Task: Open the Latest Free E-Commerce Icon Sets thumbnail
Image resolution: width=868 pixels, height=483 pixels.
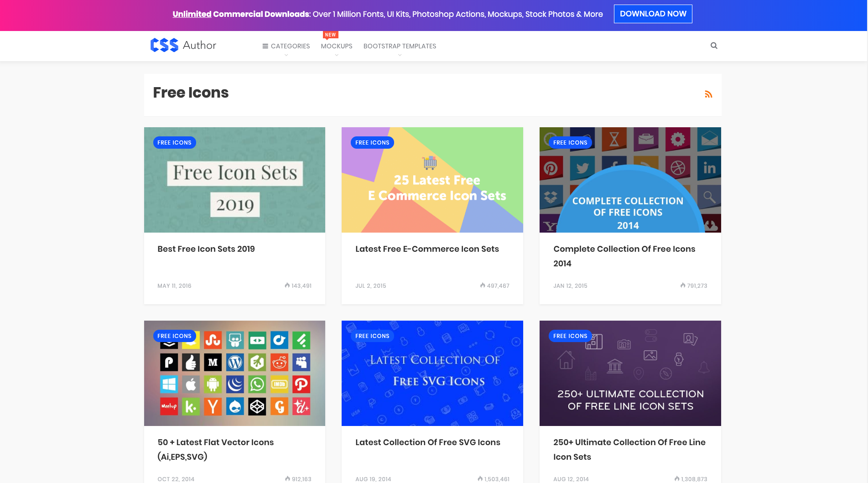Action: pos(432,180)
